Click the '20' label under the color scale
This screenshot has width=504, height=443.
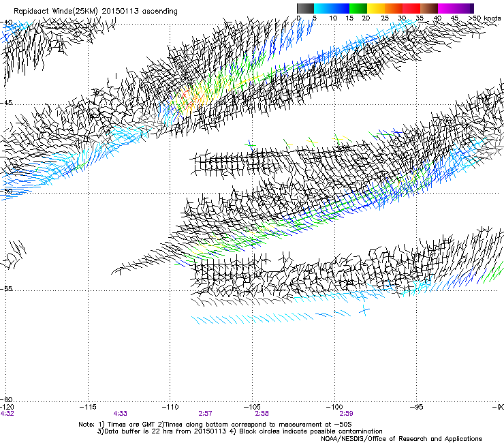(366, 18)
